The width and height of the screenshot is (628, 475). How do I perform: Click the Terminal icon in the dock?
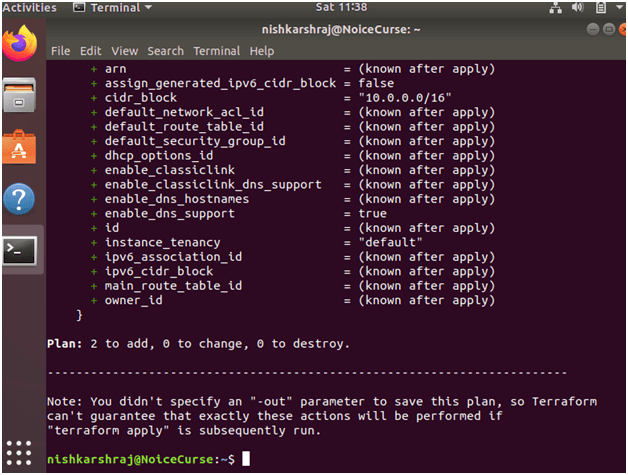[x=19, y=251]
